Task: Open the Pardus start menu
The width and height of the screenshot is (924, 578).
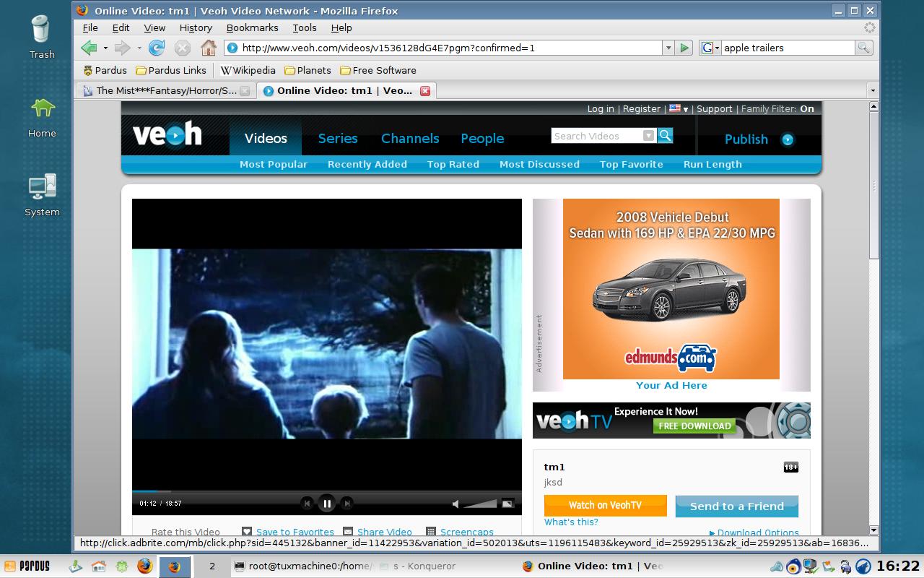Action: [x=27, y=566]
